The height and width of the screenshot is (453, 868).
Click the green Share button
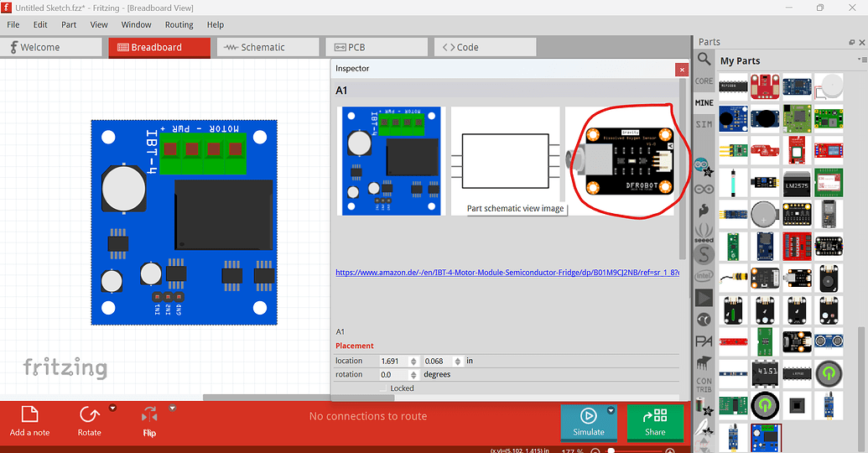click(x=655, y=423)
